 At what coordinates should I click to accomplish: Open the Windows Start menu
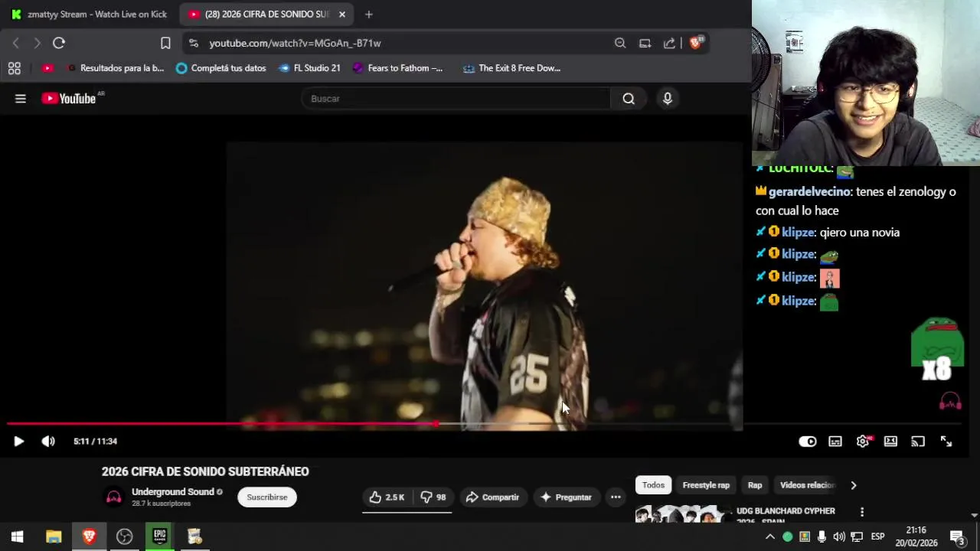click(x=17, y=536)
